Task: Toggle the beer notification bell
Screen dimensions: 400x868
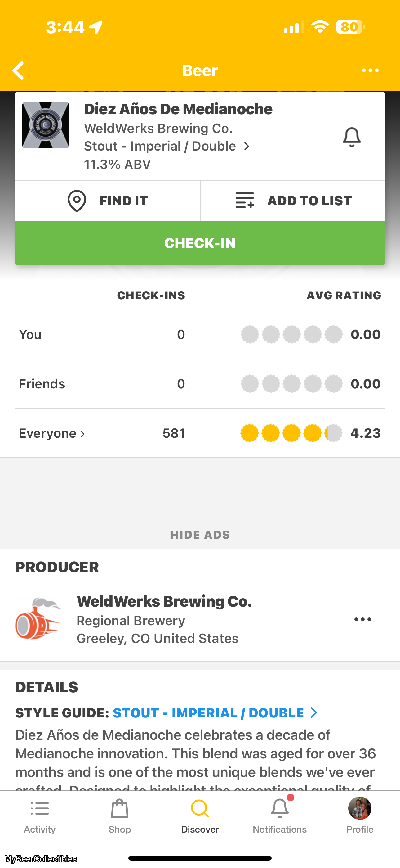Action: click(x=352, y=137)
